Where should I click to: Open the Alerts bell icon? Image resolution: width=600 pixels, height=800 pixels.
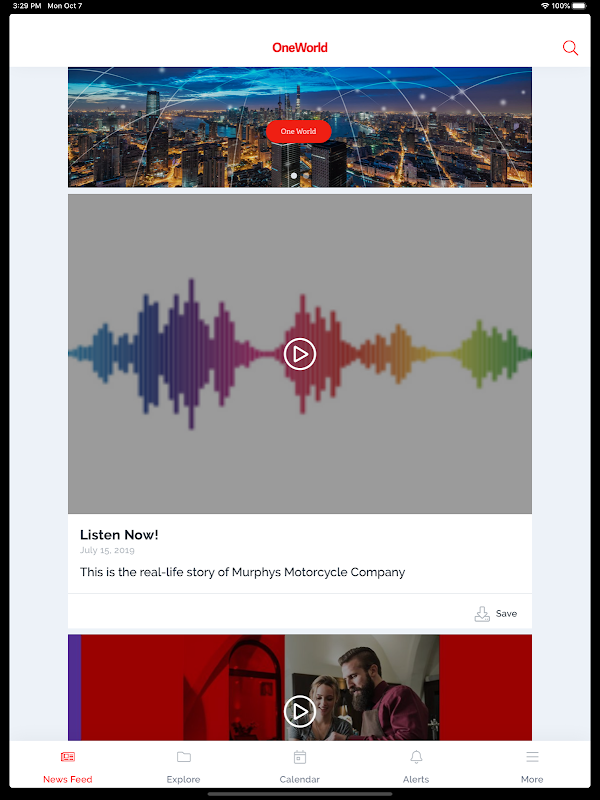click(416, 757)
